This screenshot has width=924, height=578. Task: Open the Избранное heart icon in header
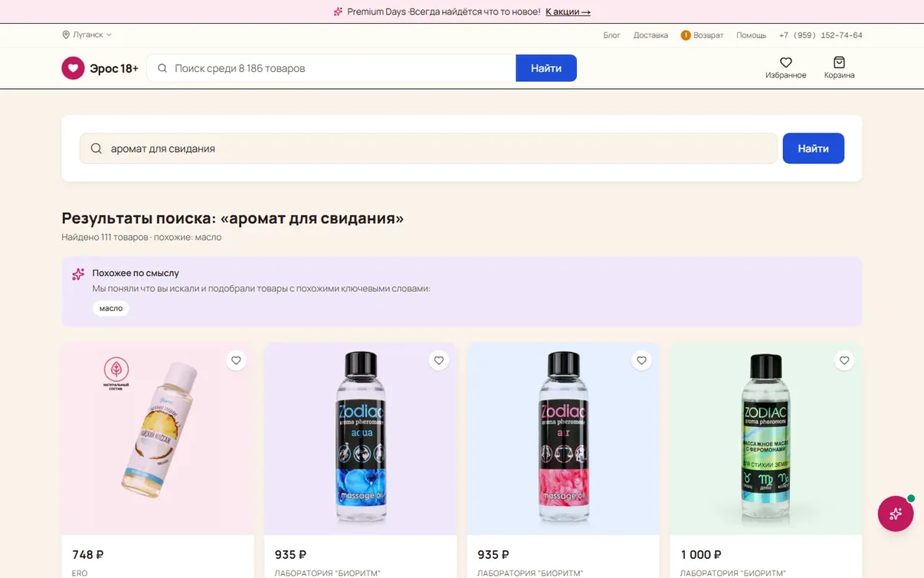tap(785, 63)
